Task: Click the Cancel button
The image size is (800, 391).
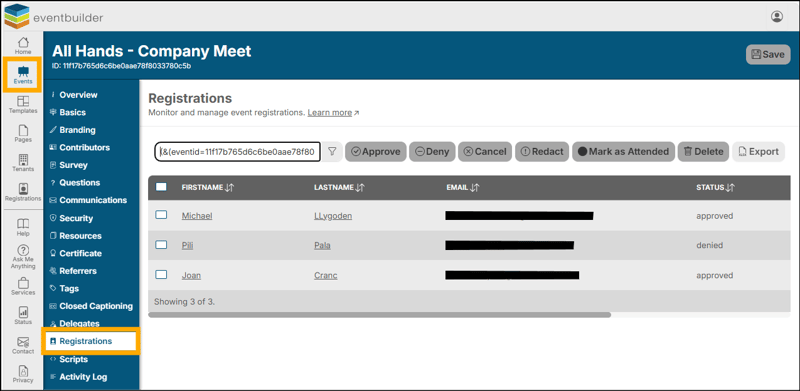Action: (485, 152)
